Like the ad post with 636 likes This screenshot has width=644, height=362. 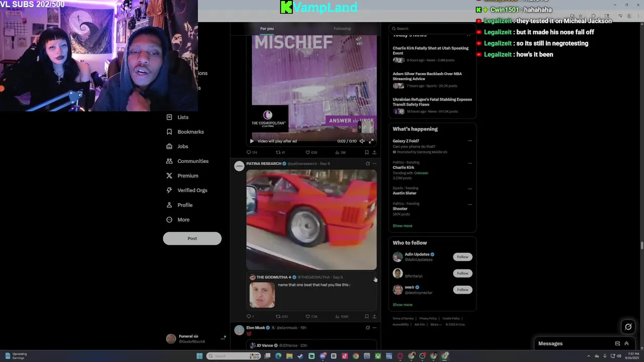(x=311, y=152)
